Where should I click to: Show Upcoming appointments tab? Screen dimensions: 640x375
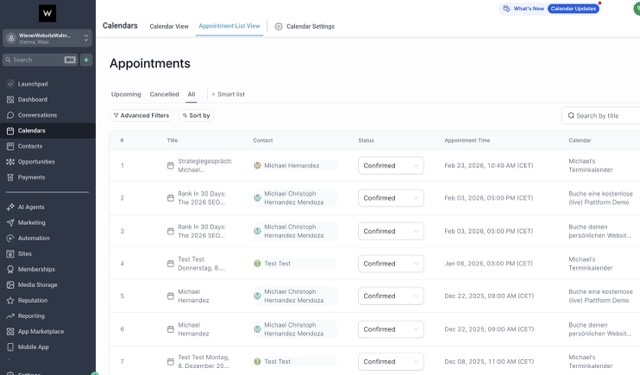click(x=126, y=94)
